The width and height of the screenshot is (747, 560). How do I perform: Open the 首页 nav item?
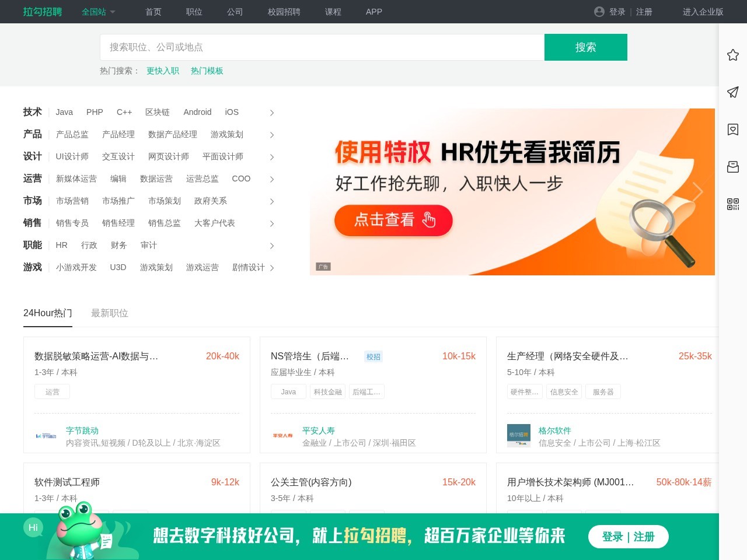pyautogui.click(x=153, y=12)
